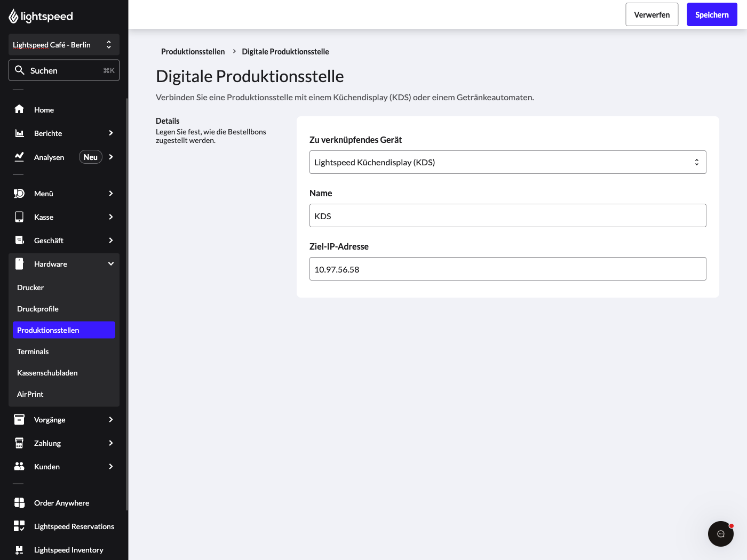The width and height of the screenshot is (747, 560).
Task: Click the Kunden people icon
Action: click(x=19, y=466)
